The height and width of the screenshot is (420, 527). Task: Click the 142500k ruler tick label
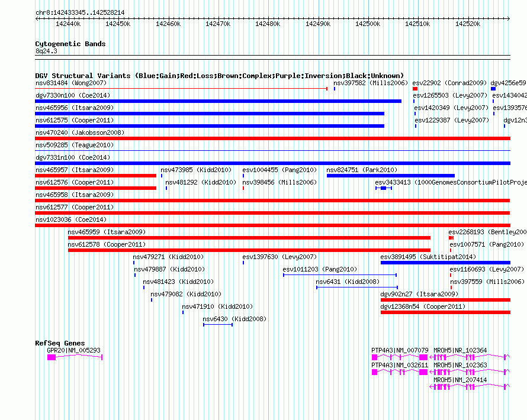point(368,24)
